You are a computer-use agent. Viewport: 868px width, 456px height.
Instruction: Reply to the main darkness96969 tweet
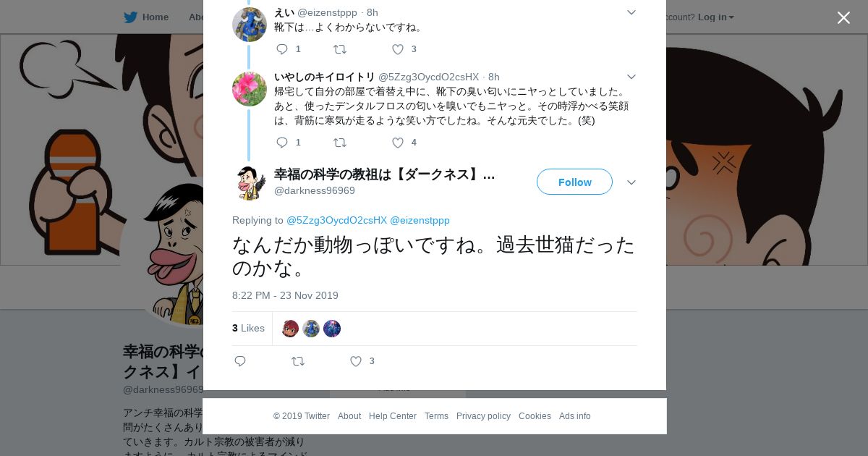tap(240, 361)
